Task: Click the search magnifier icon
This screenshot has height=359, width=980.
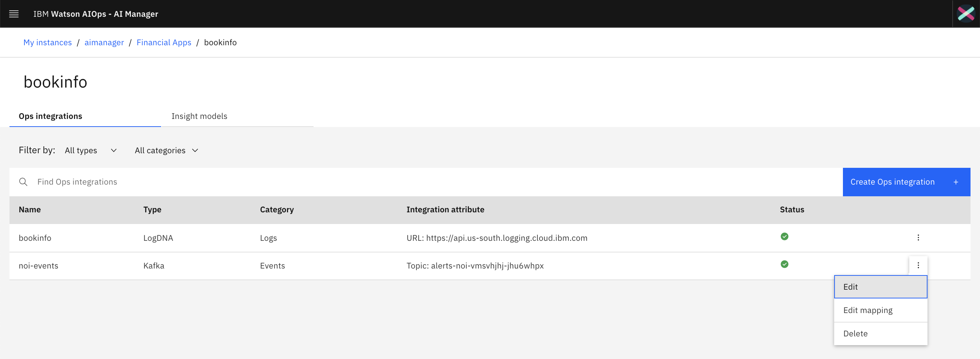Action: click(23, 182)
